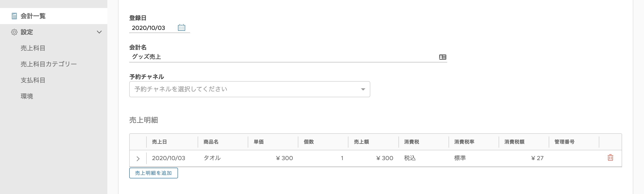Screen dimensions: 644x194
Task: Click into the 会計名 text field
Action: (284, 57)
